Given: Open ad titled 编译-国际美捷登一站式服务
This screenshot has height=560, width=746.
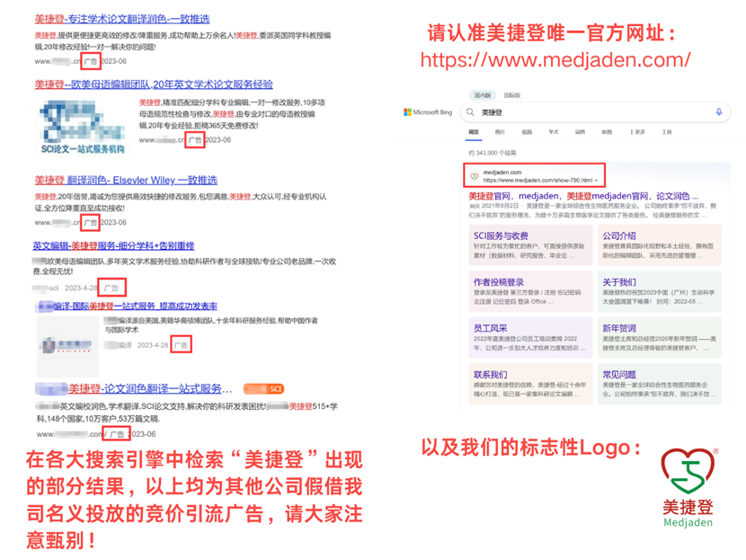Looking at the screenshot, I should [x=127, y=306].
